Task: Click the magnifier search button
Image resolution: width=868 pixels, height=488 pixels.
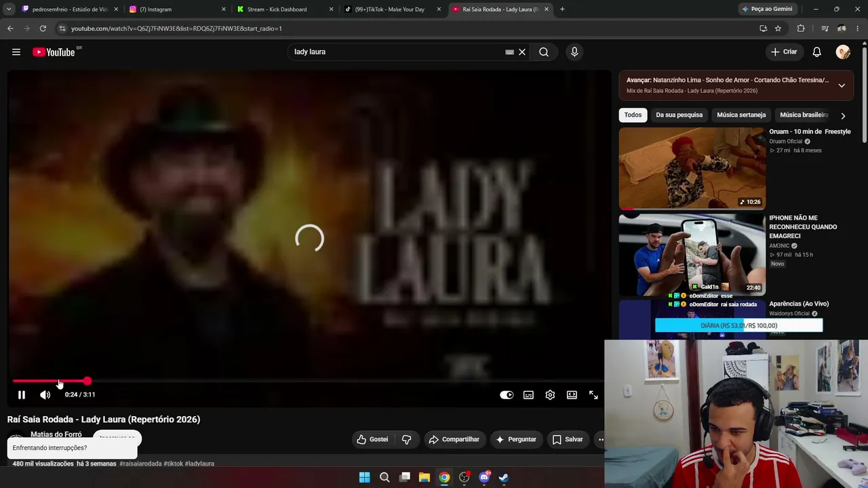Action: [544, 52]
